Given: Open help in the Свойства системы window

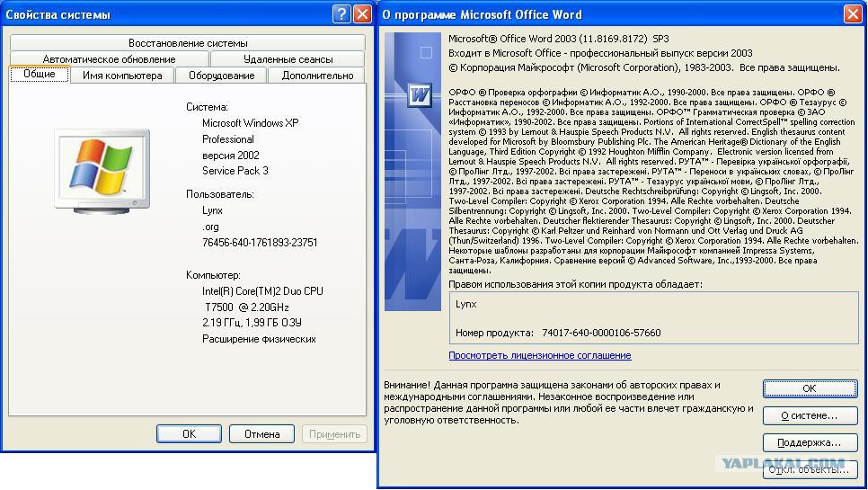Looking at the screenshot, I should click(x=341, y=13).
